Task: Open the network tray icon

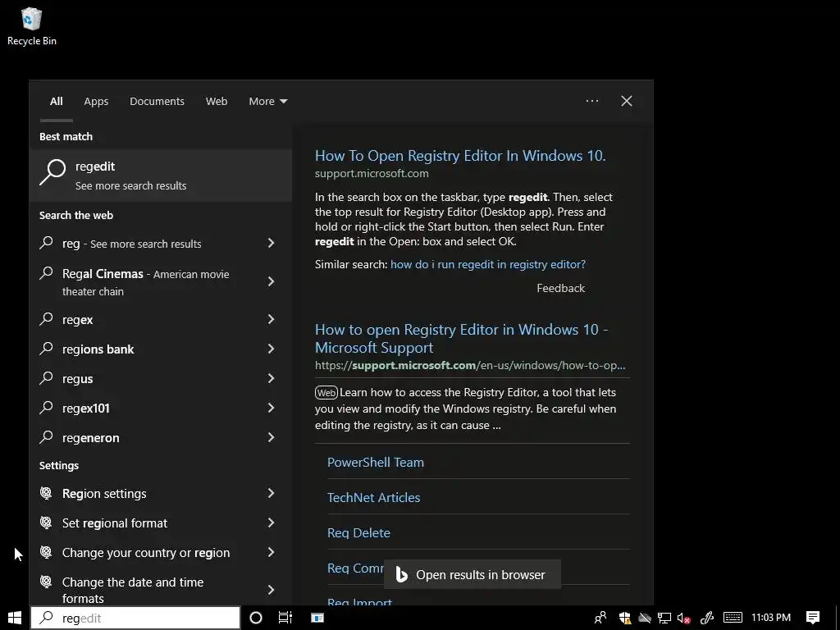Action: coord(664,618)
